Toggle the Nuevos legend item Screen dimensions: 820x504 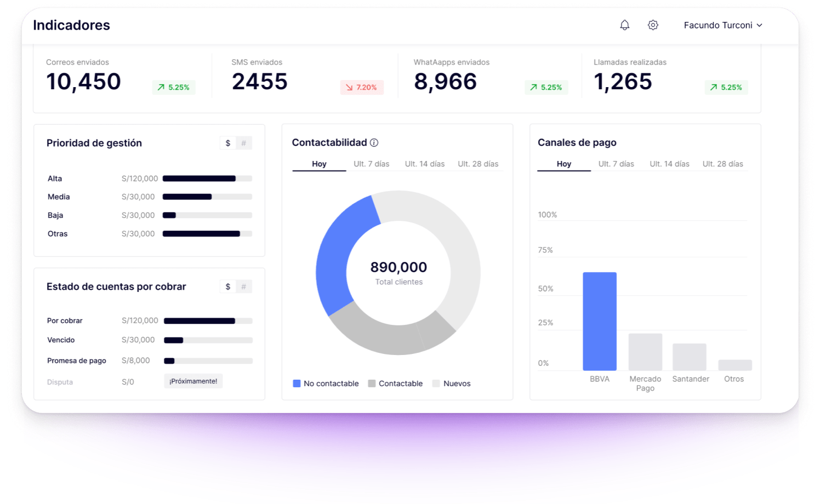[x=451, y=383]
